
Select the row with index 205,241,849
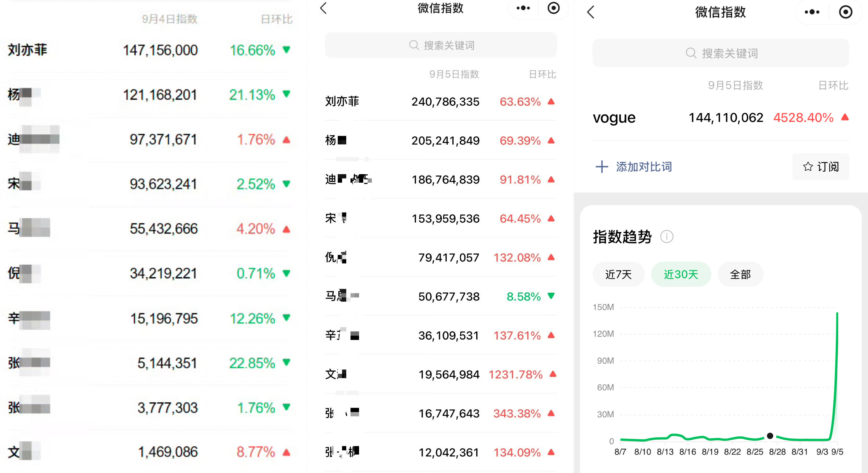[441, 140]
